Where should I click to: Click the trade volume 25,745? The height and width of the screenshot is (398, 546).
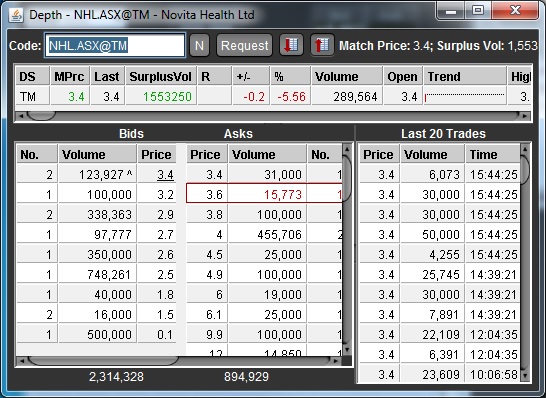(433, 275)
